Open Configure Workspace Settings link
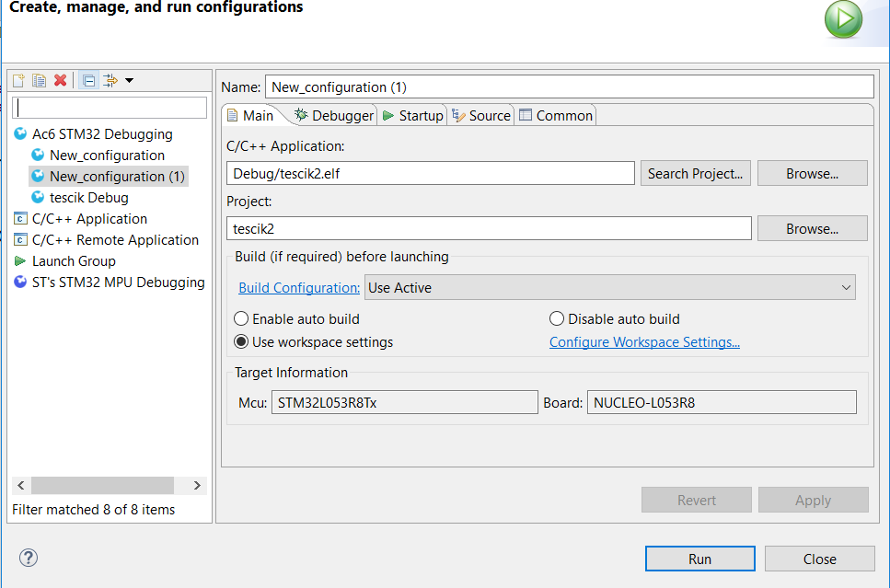This screenshot has height=588, width=890. point(644,342)
